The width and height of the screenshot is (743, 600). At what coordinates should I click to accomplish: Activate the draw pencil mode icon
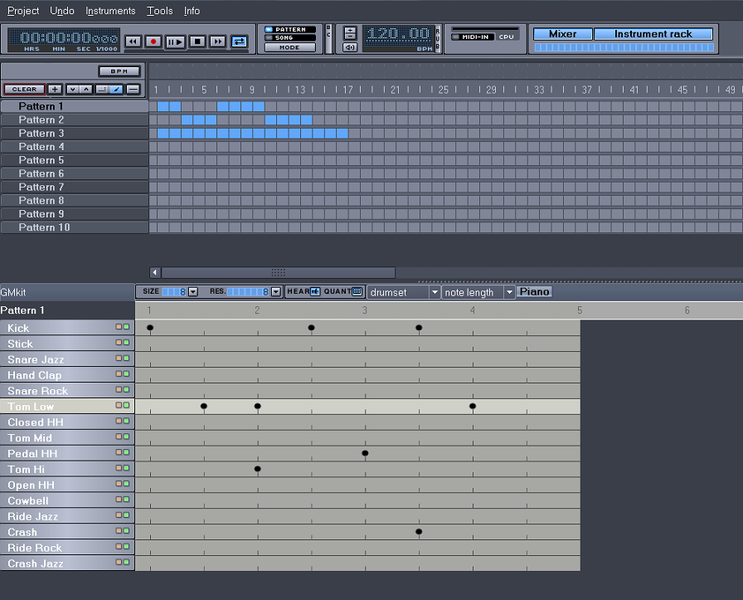pos(117,89)
